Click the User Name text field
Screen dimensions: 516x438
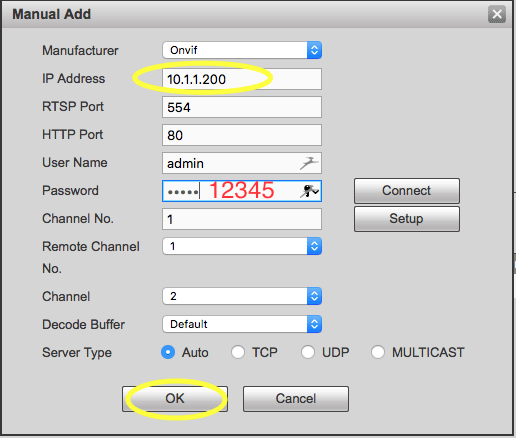tap(242, 163)
